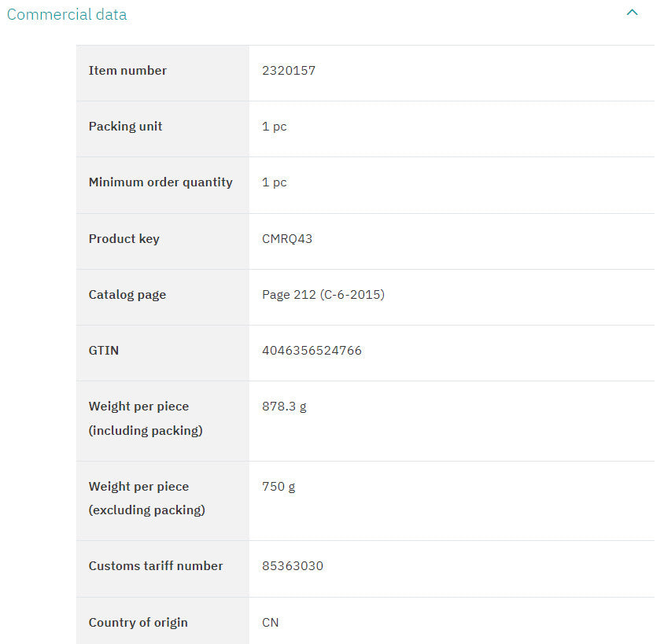664x644 pixels.
Task: Click item number value 2320157
Action: (289, 71)
